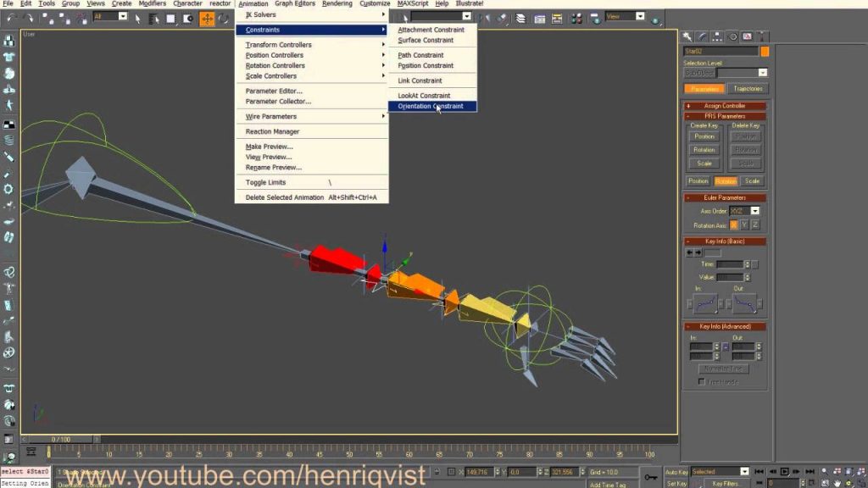Expand the Assign Controller rollout

(x=725, y=104)
